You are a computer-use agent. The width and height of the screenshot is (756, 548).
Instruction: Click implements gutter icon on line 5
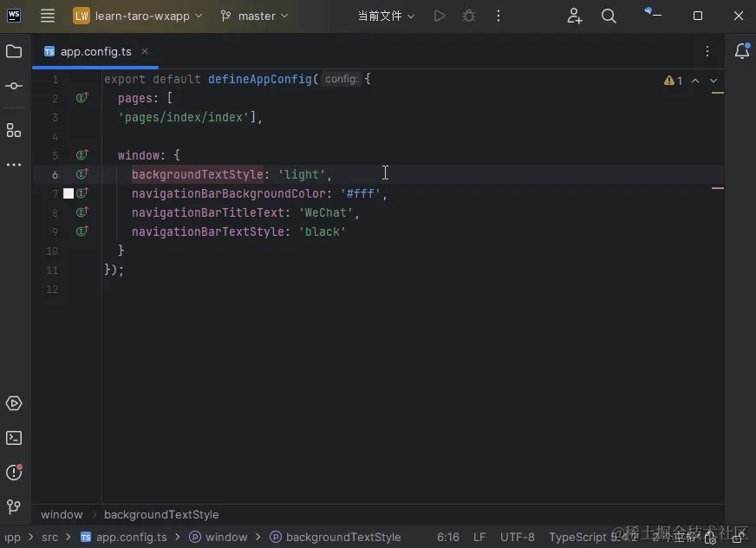(82, 154)
